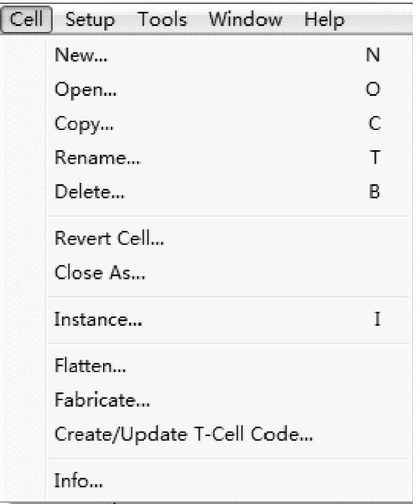
Task: Choose the Rename... command
Action: [x=97, y=159]
